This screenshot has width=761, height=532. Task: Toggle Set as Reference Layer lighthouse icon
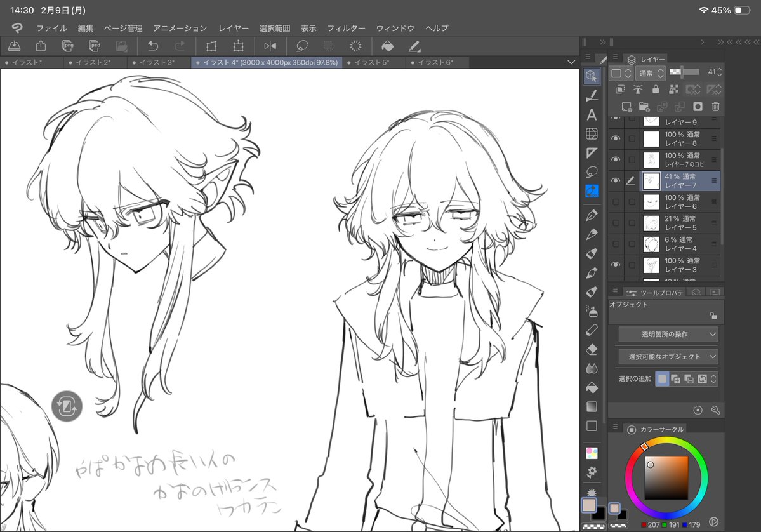pos(638,90)
